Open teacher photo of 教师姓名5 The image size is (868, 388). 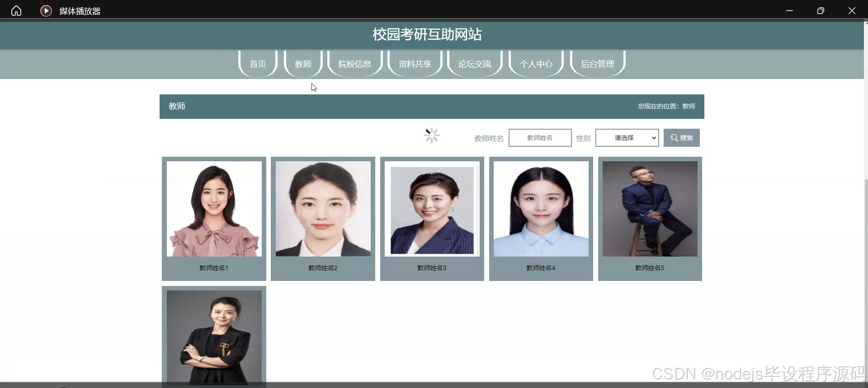pos(650,209)
